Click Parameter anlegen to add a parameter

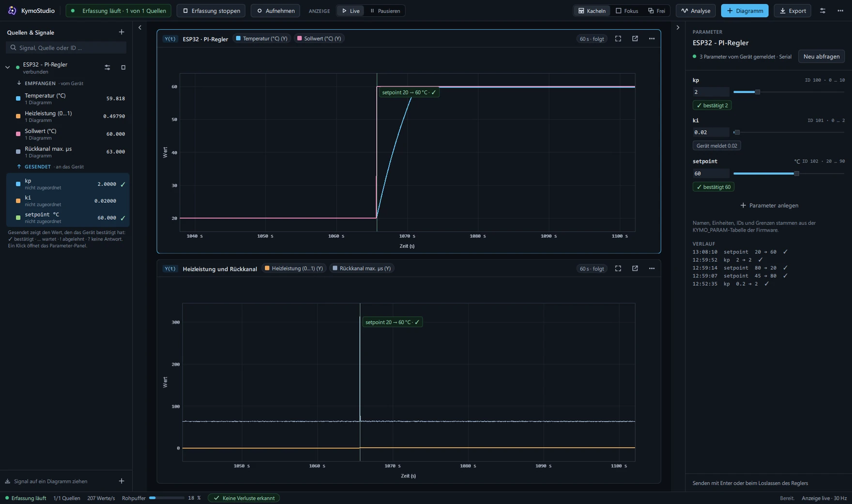tap(769, 206)
